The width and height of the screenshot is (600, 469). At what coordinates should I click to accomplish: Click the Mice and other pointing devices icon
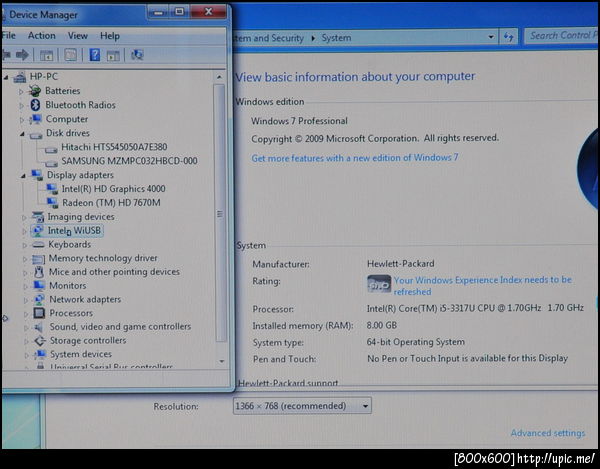coord(39,272)
